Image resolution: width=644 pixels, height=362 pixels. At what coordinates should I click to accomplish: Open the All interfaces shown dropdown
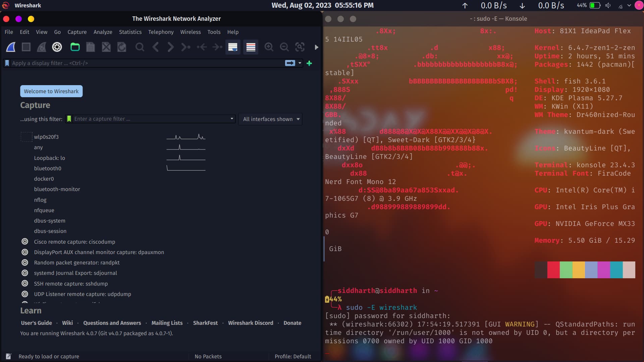[270, 119]
